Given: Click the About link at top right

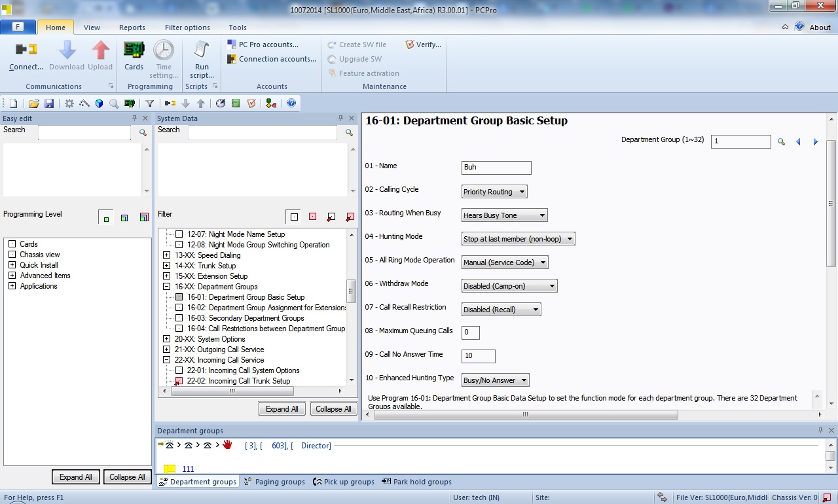Looking at the screenshot, I should pyautogui.click(x=820, y=27).
